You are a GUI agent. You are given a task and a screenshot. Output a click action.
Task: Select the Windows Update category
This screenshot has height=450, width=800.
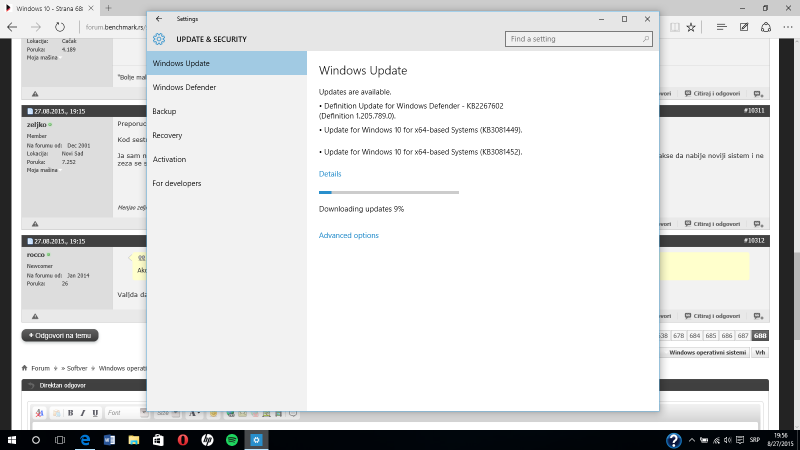tap(227, 63)
